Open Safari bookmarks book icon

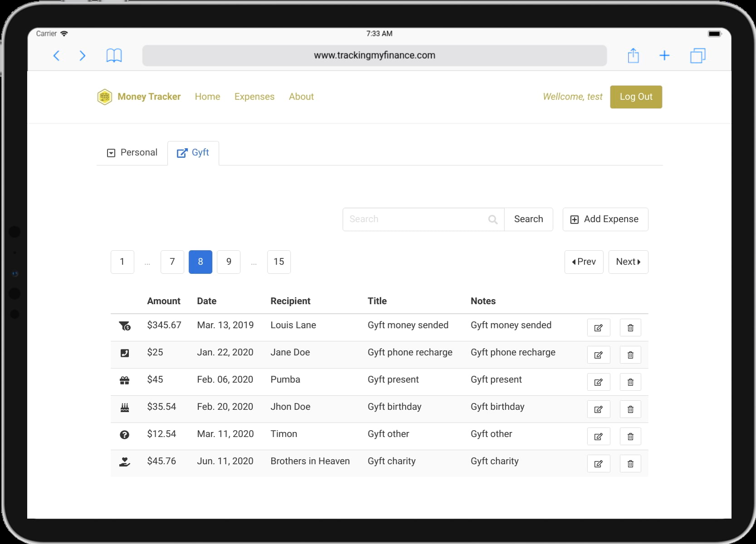[114, 56]
